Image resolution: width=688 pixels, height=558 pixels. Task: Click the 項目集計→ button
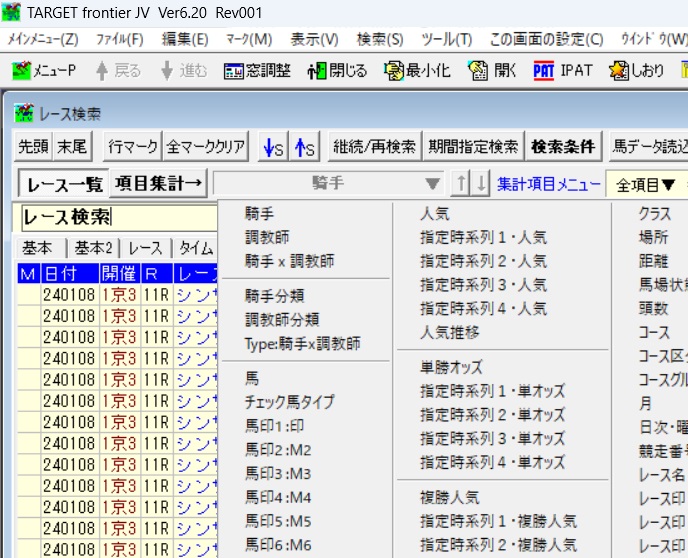pos(158,183)
